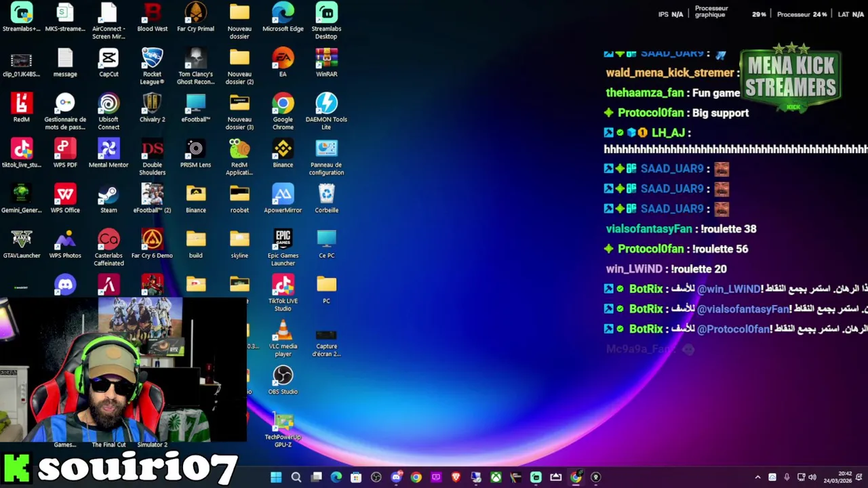Screen dimensions: 868x488
Task: Launch WinRAR from the desktop
Action: [326, 63]
